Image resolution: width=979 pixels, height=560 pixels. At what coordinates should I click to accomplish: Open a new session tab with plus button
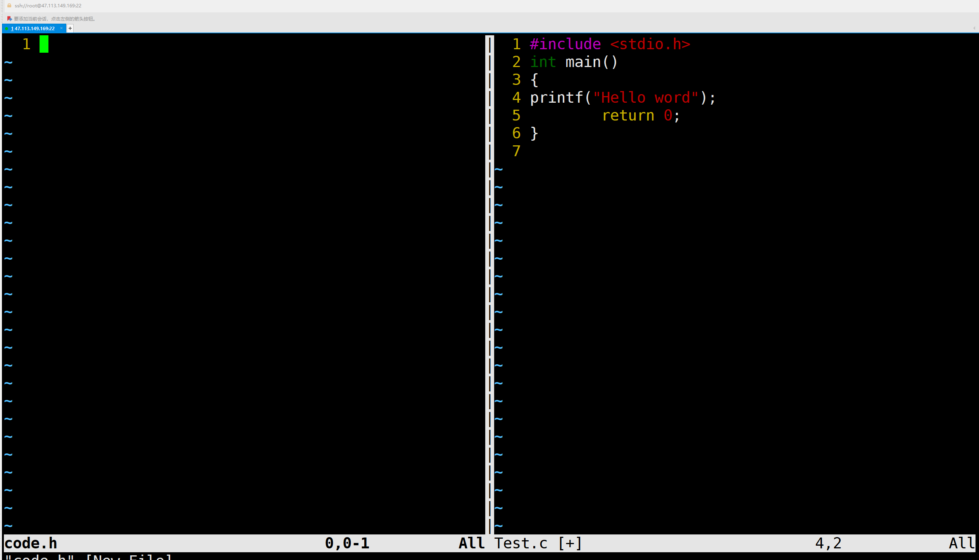coord(70,28)
